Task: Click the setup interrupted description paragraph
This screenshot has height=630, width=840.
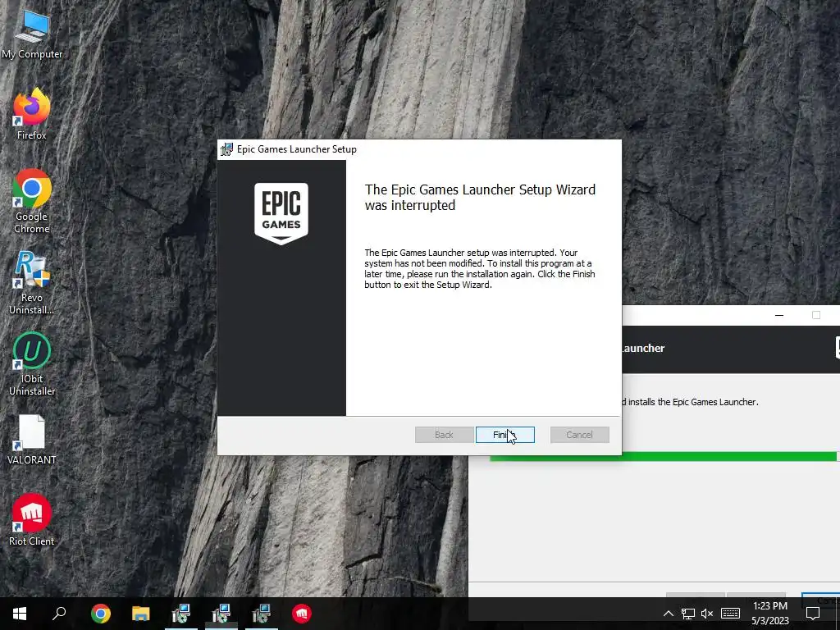Action: (x=479, y=268)
